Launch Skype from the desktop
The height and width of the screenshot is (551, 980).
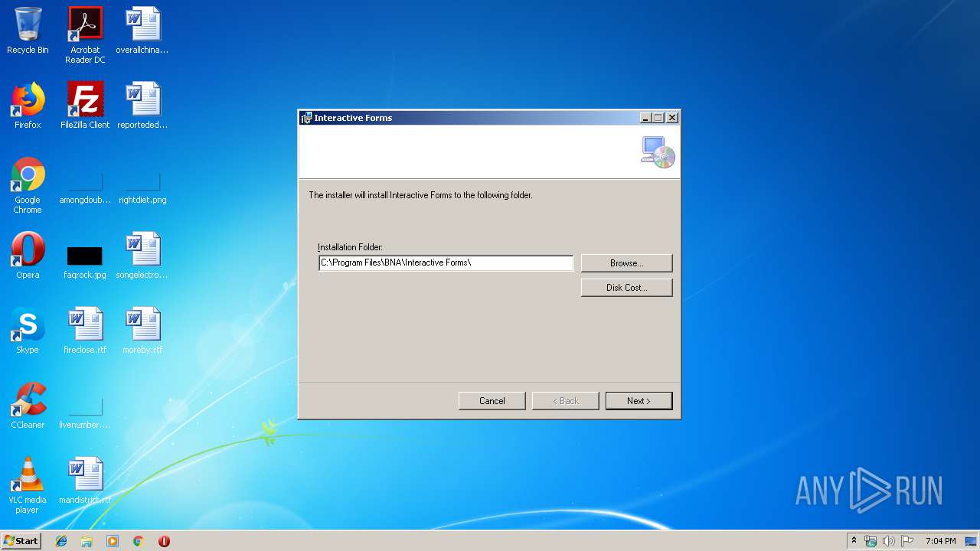pyautogui.click(x=28, y=331)
